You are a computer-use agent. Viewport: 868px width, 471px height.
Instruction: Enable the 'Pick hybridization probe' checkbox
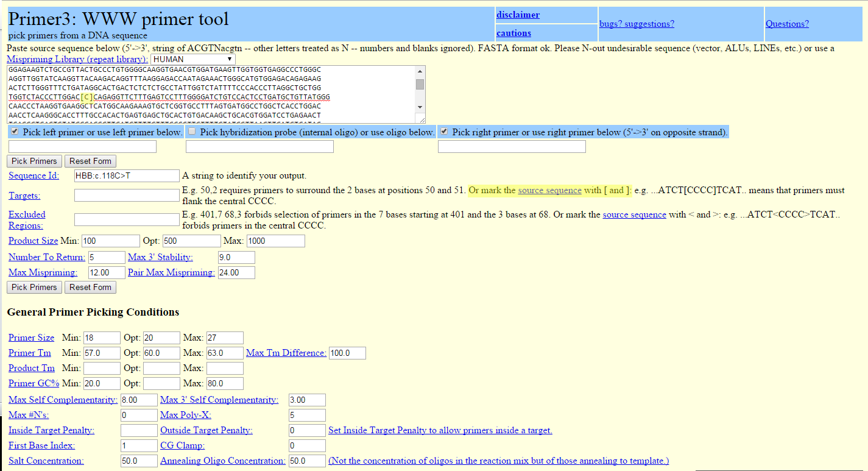tap(192, 132)
